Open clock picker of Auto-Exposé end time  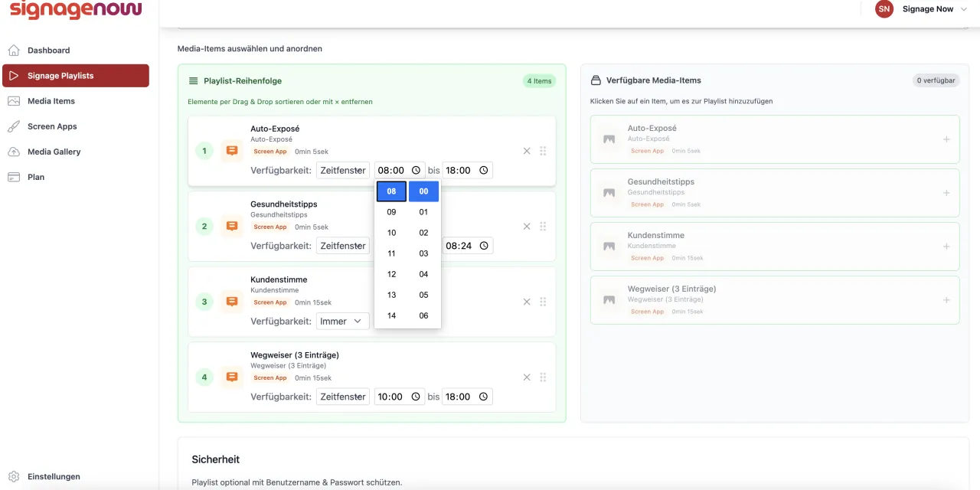coord(484,170)
